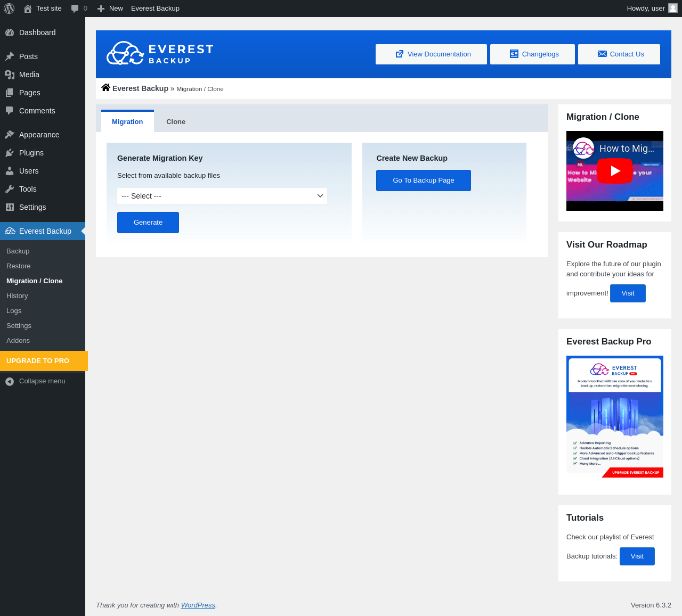Click the View Documentation external-link icon

coord(399,54)
